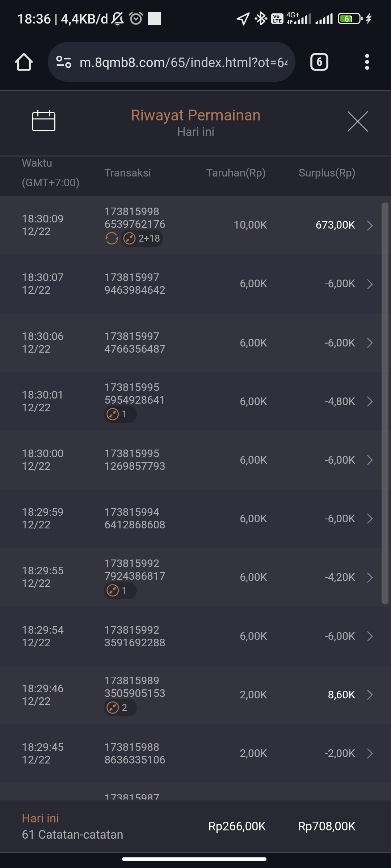Image resolution: width=391 pixels, height=868 pixels.
Task: Click the vertical scrollbar thumb
Action: tap(385, 403)
